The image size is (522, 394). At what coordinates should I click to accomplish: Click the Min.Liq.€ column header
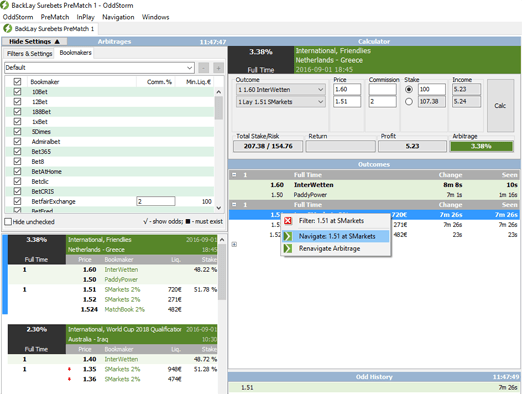pyautogui.click(x=198, y=82)
